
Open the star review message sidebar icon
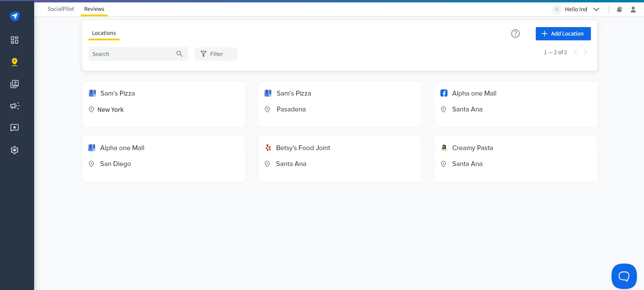(15, 128)
